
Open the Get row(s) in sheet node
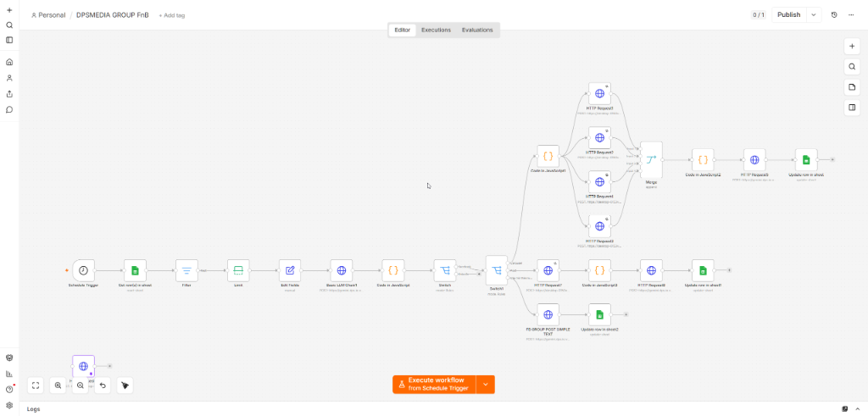pyautogui.click(x=135, y=270)
